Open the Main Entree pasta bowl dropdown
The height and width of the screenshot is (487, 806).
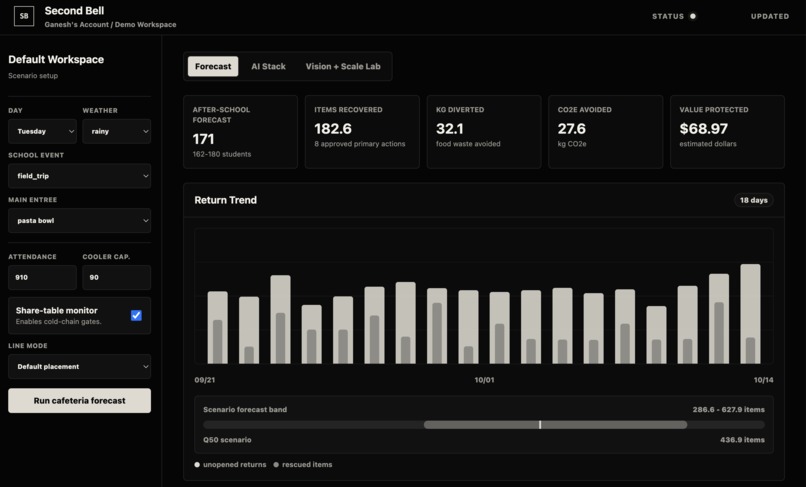pyautogui.click(x=80, y=221)
